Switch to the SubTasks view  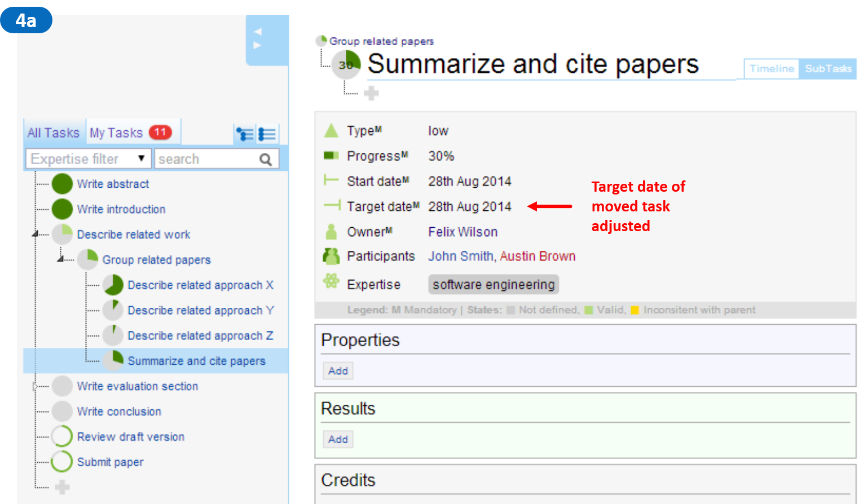pyautogui.click(x=827, y=69)
